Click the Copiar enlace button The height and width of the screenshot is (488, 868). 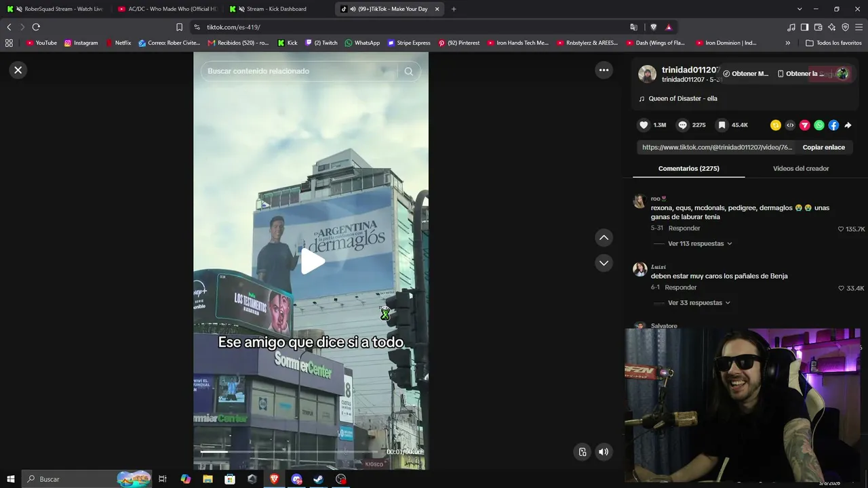(824, 147)
